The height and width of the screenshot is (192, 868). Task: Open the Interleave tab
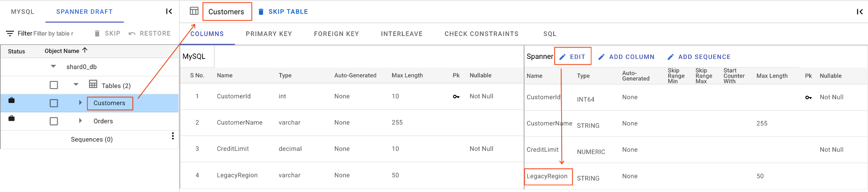coord(401,34)
